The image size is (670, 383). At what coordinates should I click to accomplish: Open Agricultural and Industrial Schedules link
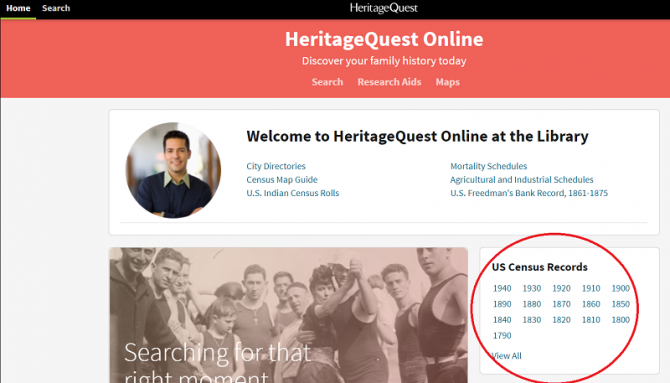[x=521, y=180]
